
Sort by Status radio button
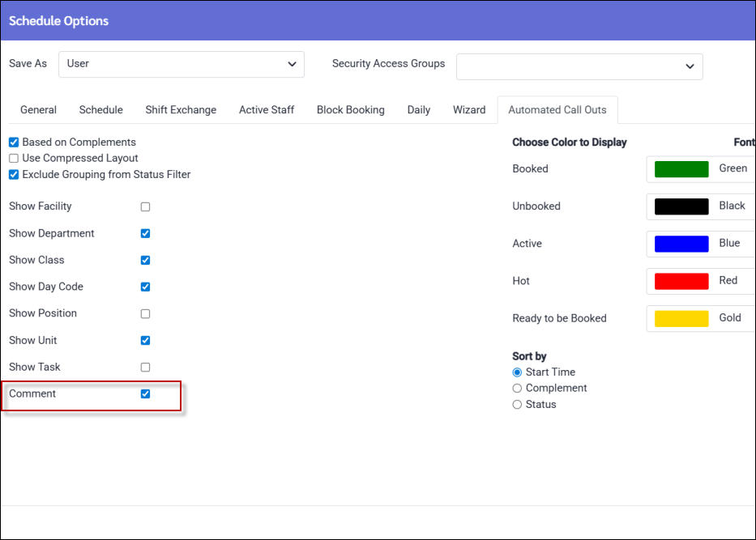click(x=518, y=405)
